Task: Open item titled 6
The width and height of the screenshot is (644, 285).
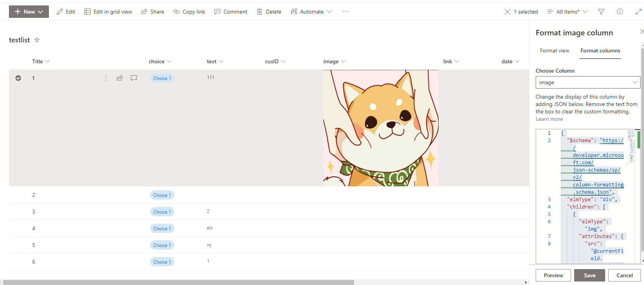Action: [x=34, y=262]
